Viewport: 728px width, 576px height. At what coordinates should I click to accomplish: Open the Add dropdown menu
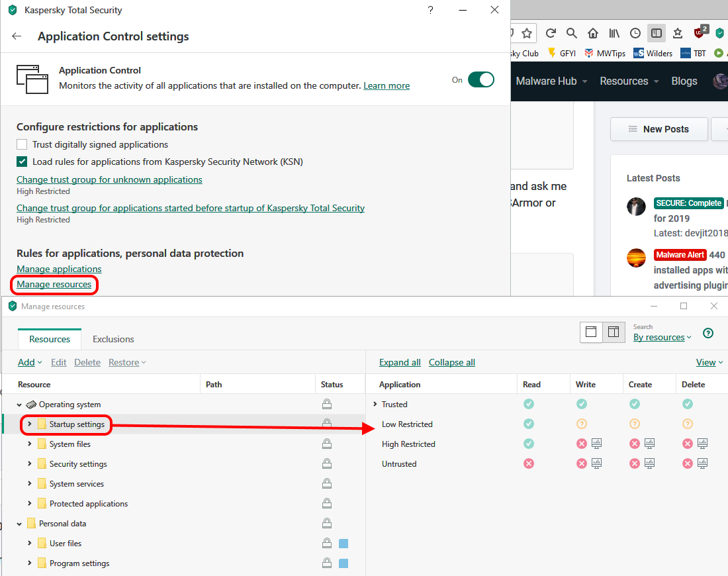30,362
